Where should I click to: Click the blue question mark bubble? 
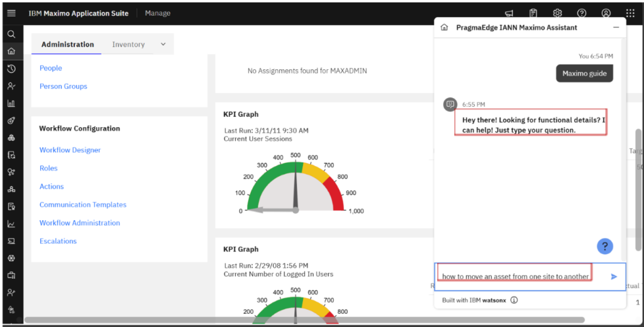coord(604,246)
